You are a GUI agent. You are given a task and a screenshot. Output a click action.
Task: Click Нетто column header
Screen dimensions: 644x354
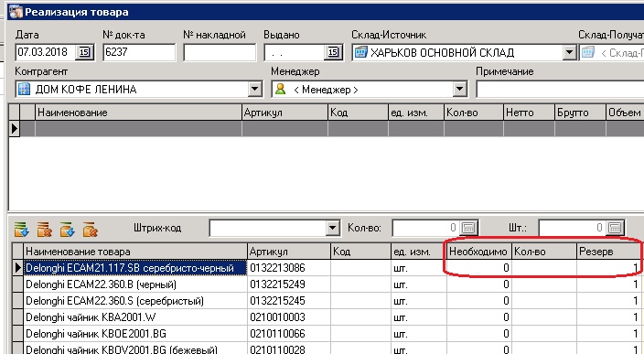(x=529, y=113)
